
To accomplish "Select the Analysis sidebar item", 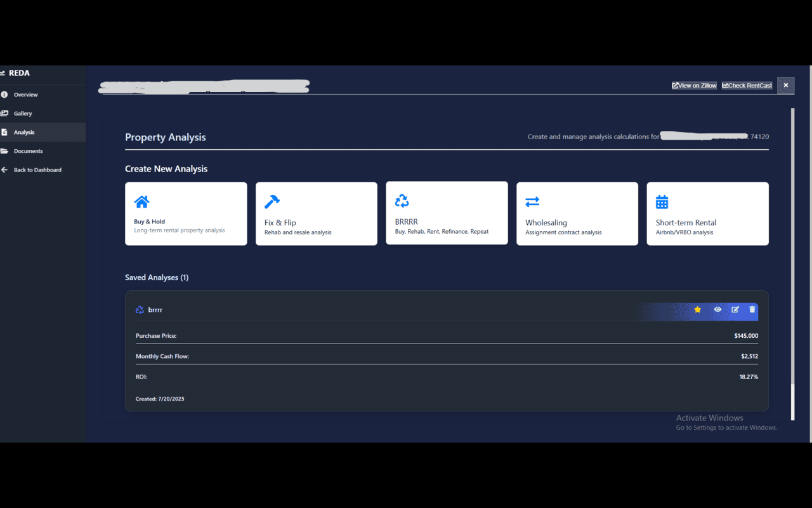I will (43, 132).
